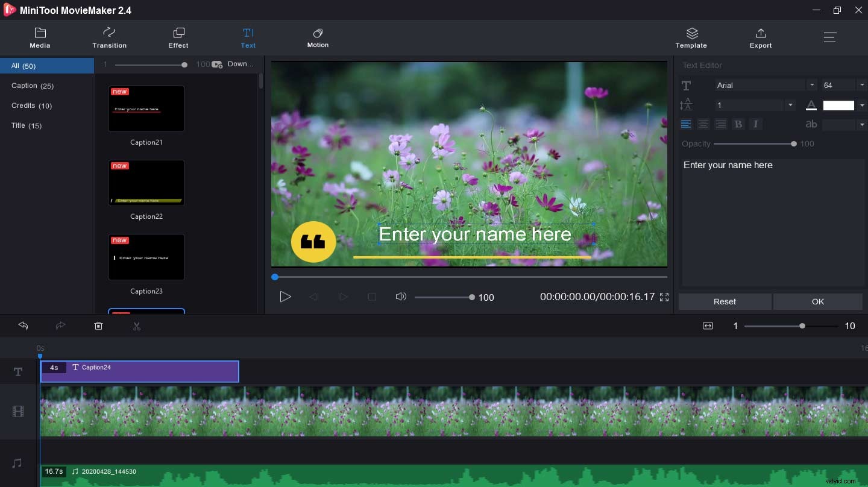Switch to the Caption (25) category
This screenshot has width=868, height=487.
[x=33, y=86]
